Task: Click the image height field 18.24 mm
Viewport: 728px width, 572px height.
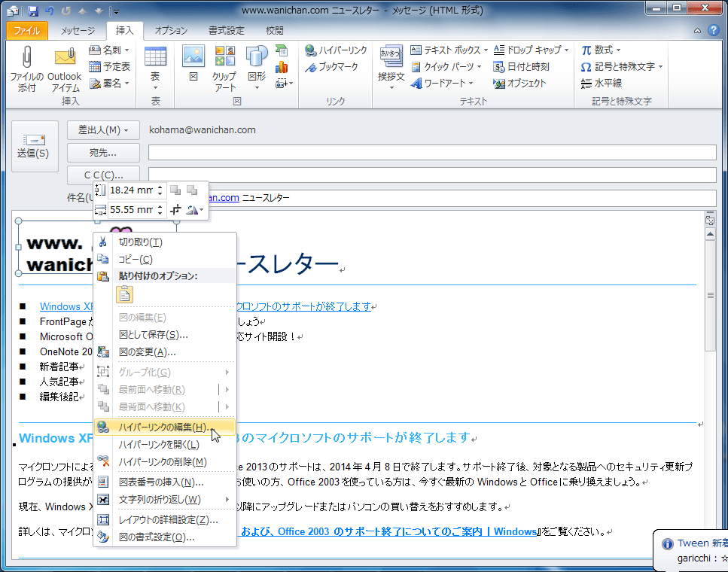Action: click(x=137, y=190)
